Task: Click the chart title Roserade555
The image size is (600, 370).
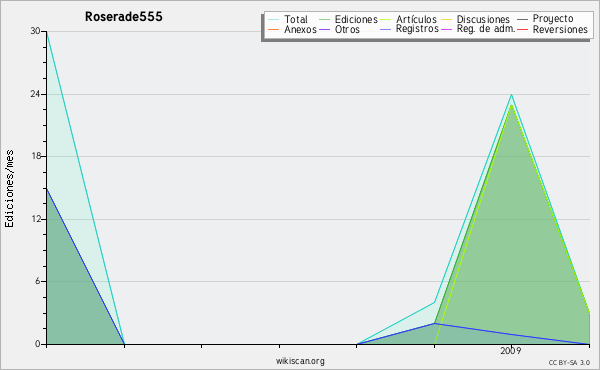Action: tap(124, 17)
